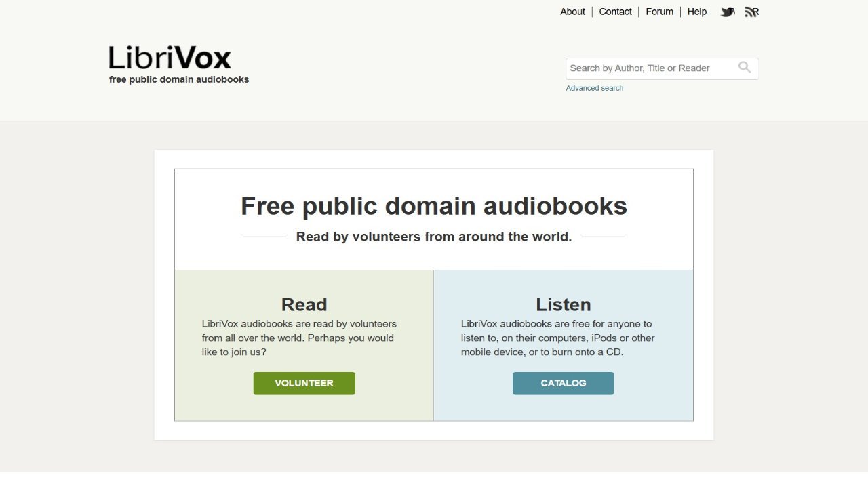This screenshot has height=488, width=868.
Task: Open the audiobook Catalog button
Action: [564, 384]
